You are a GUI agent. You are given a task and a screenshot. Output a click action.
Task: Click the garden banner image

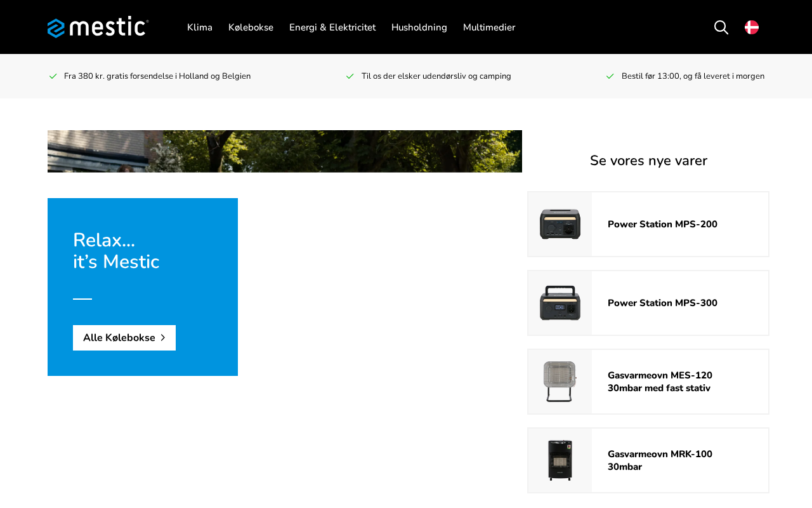point(285,151)
